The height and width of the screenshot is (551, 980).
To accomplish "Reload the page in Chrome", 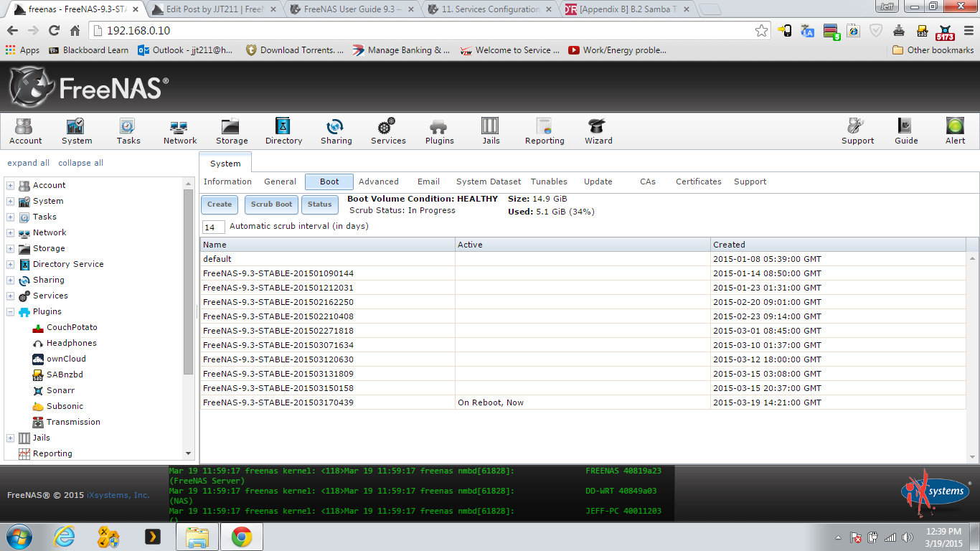I will [x=54, y=31].
